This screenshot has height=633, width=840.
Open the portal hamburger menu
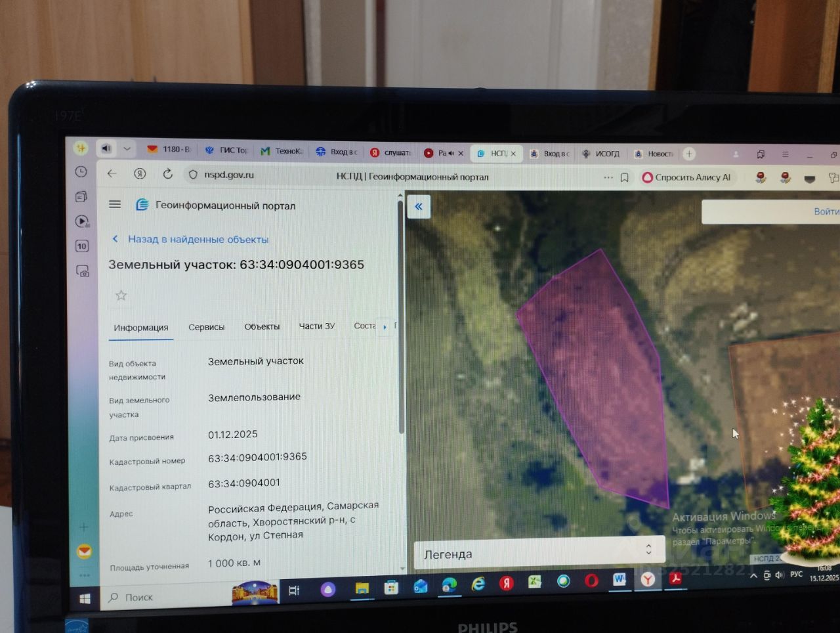coord(115,204)
